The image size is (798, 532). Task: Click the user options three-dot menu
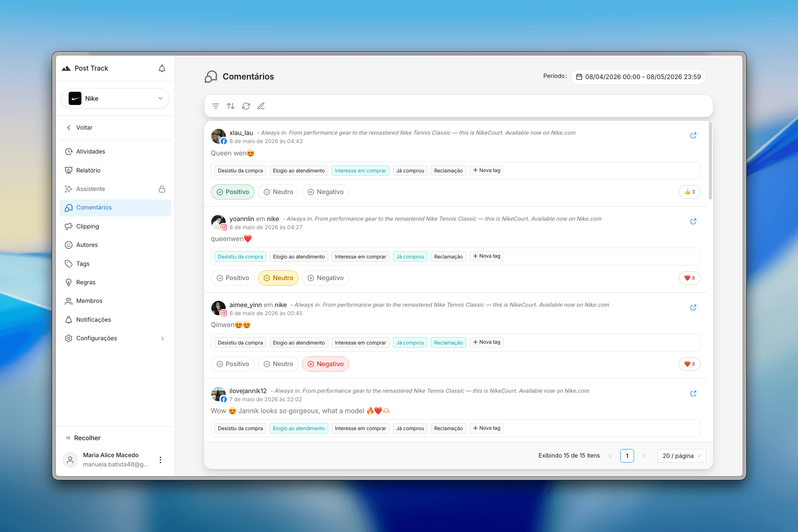coord(160,460)
